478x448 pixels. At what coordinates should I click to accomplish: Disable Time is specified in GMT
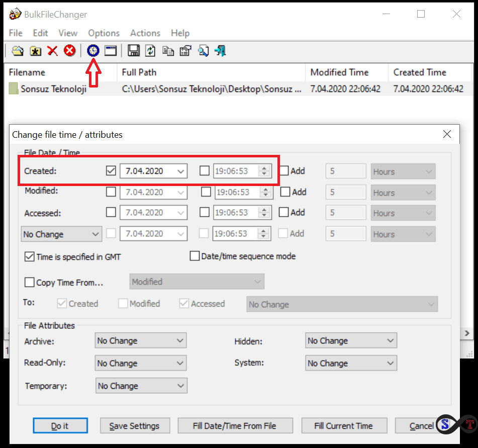[30, 257]
